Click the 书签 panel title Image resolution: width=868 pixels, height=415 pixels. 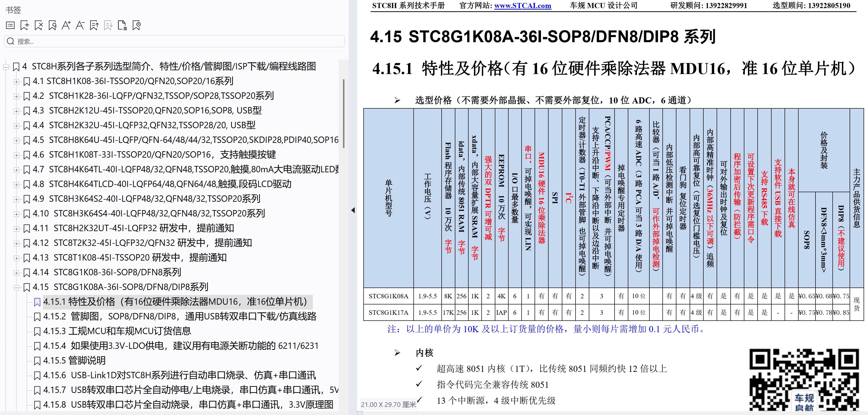coord(13,10)
